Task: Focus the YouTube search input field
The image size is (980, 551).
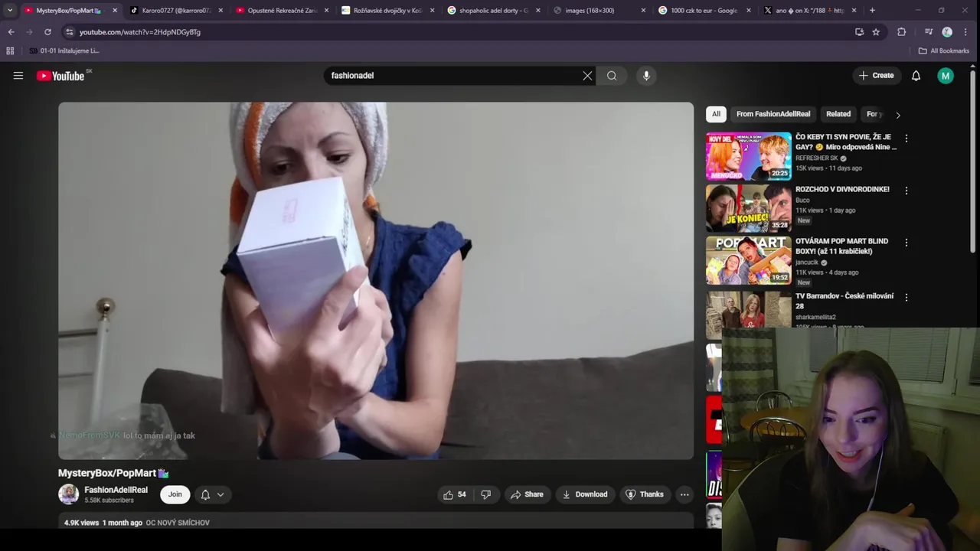Action: [x=452, y=76]
